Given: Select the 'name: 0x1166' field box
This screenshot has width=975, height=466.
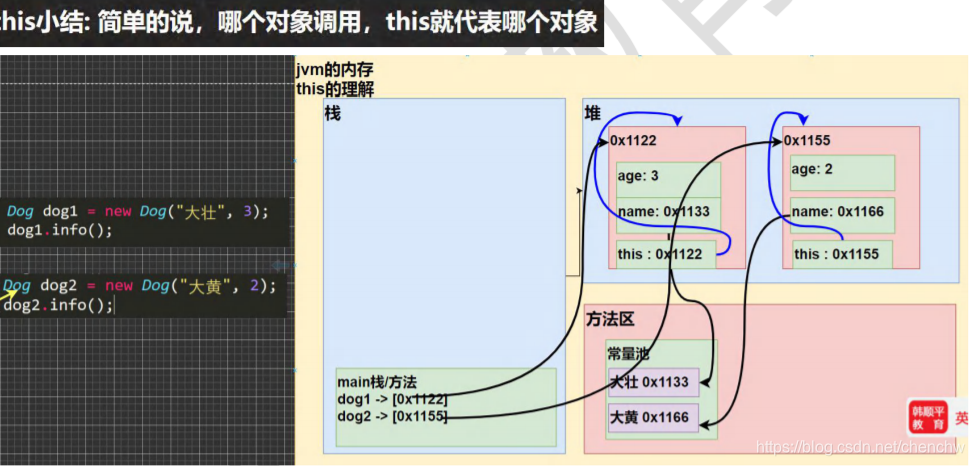Looking at the screenshot, I should (843, 215).
